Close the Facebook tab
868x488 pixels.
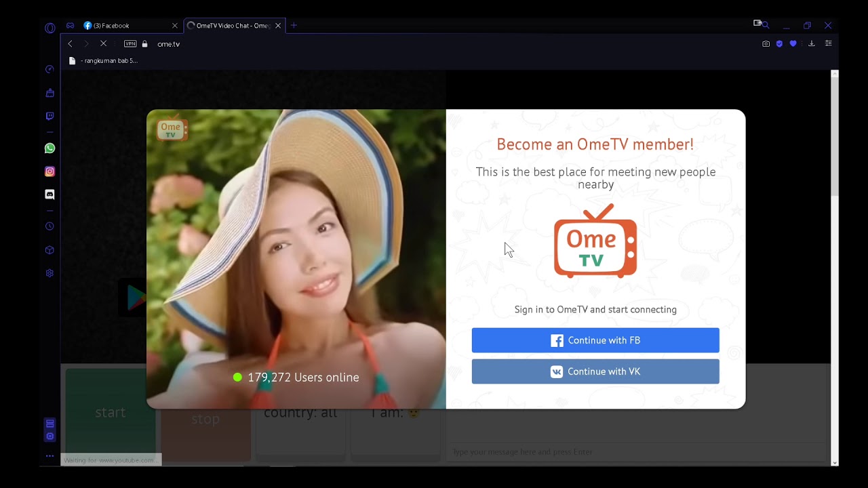(174, 26)
